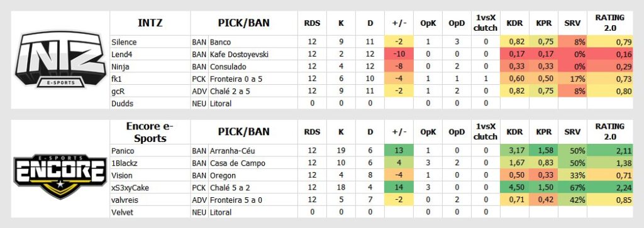The width and height of the screenshot is (644, 228).
Task: Select player Velvet's name cell
Action: click(150, 212)
